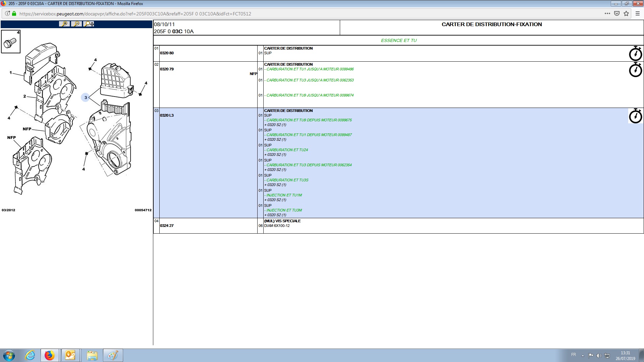The image size is (644, 362).
Task: Click part reference 0324 27
Action: [x=167, y=226]
